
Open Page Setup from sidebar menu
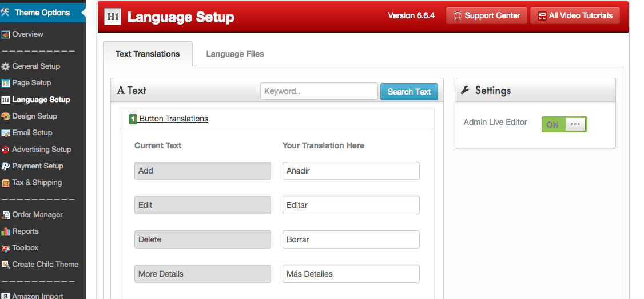click(31, 83)
